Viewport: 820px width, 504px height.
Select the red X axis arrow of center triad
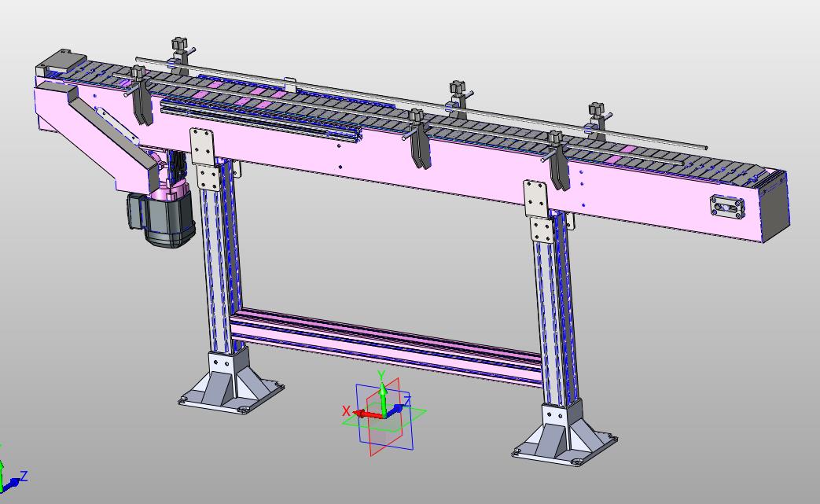369,414
